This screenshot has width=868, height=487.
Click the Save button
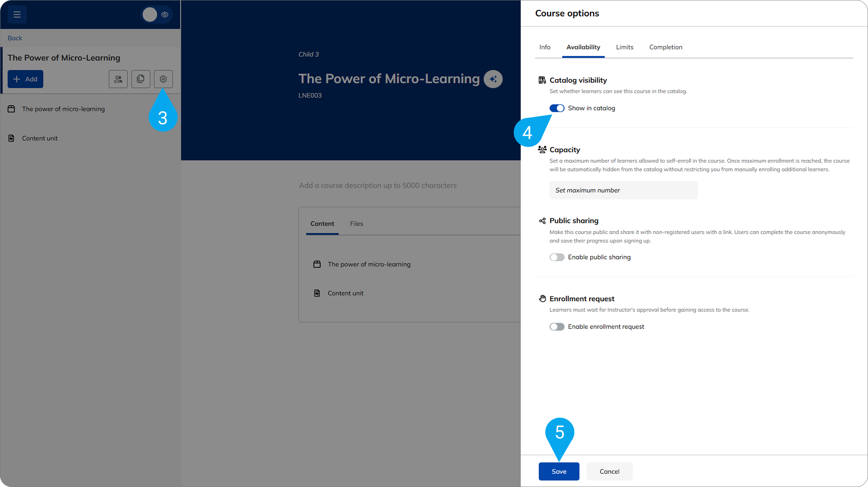(559, 472)
